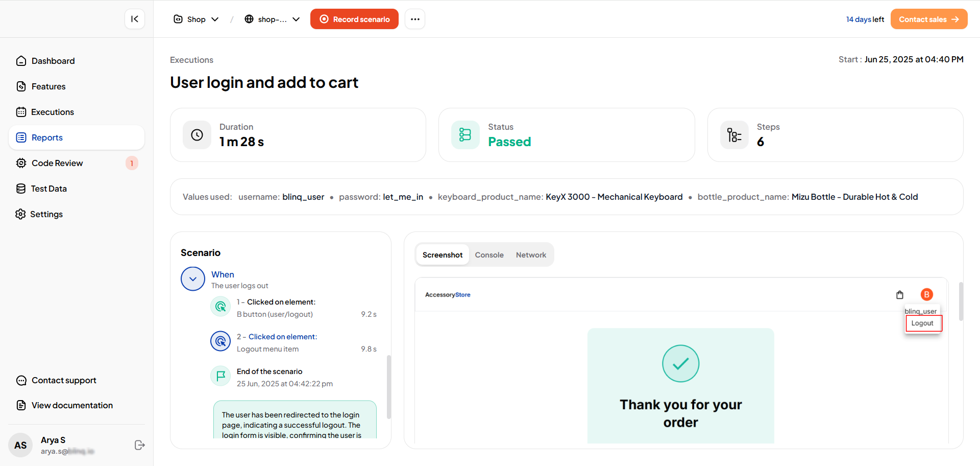
Task: Open the Shop project dropdown
Action: [197, 19]
